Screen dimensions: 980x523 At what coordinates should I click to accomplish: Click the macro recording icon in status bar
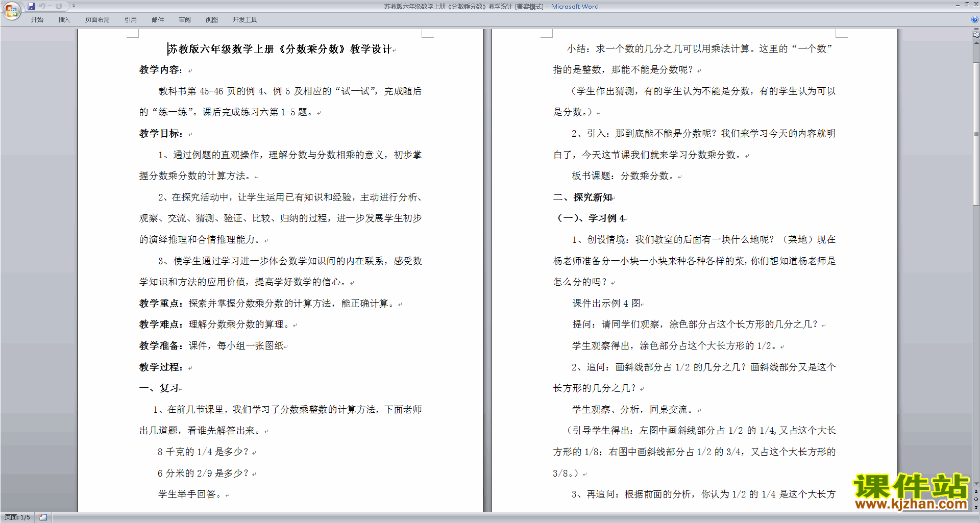(x=43, y=517)
